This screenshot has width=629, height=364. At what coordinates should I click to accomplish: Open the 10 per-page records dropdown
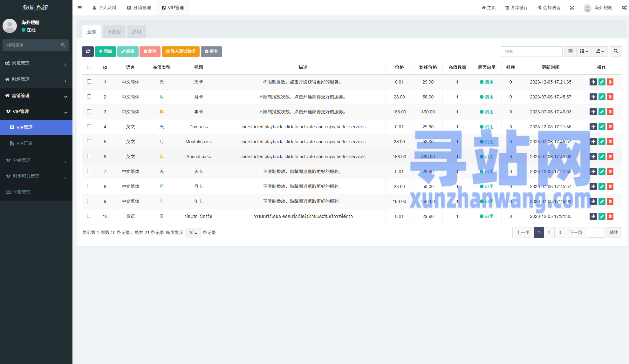click(193, 233)
